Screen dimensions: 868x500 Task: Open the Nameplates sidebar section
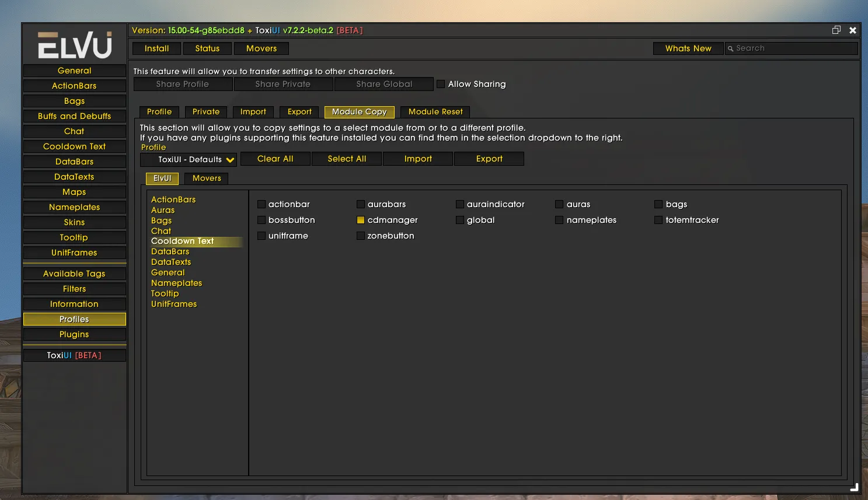click(x=74, y=207)
